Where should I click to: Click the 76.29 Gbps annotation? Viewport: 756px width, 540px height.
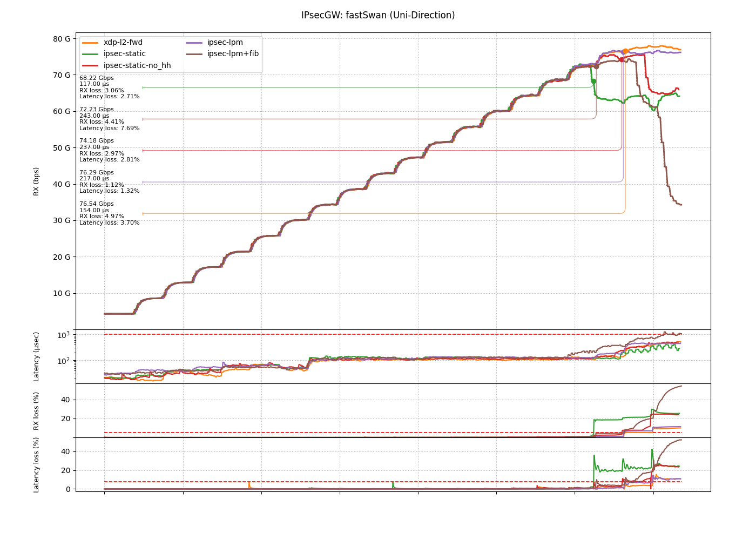point(97,172)
